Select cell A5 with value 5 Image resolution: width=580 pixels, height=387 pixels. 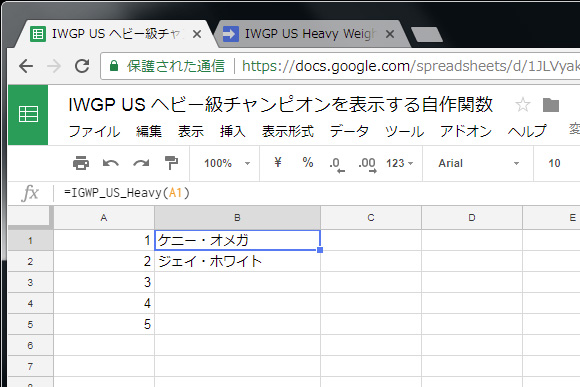click(x=104, y=324)
